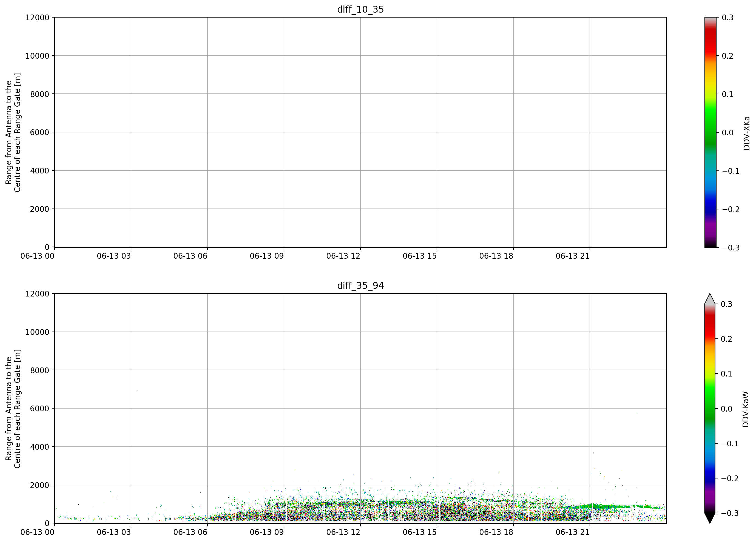Click the 0.1 tick on DDV-KaW colorbar
This screenshot has width=756, height=542.
coord(727,374)
